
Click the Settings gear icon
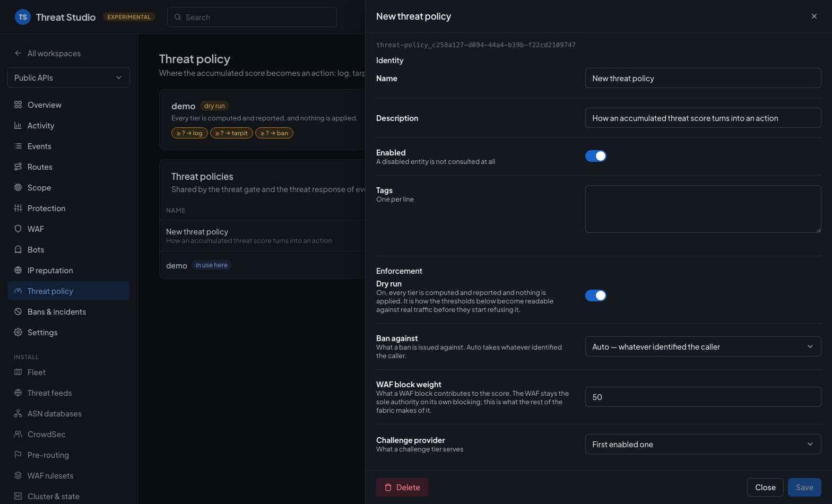(x=18, y=332)
